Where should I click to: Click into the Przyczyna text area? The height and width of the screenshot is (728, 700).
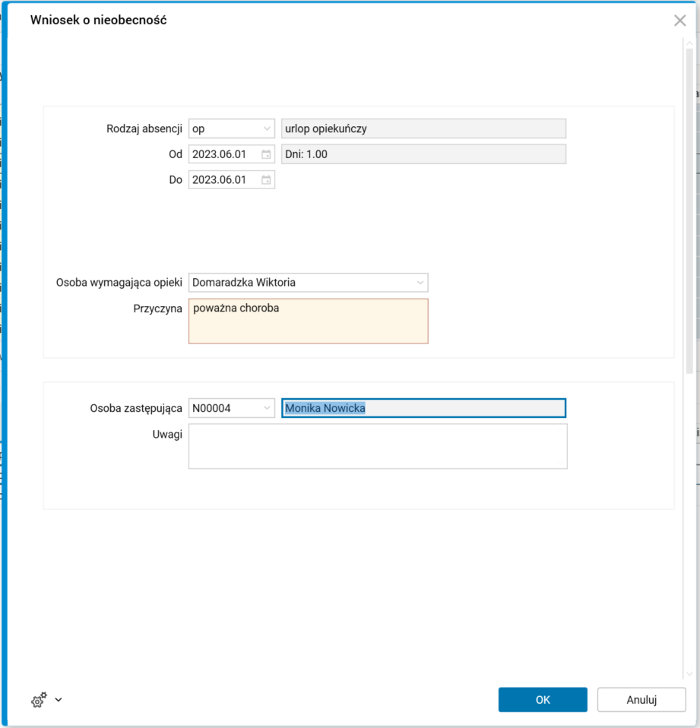click(x=308, y=321)
